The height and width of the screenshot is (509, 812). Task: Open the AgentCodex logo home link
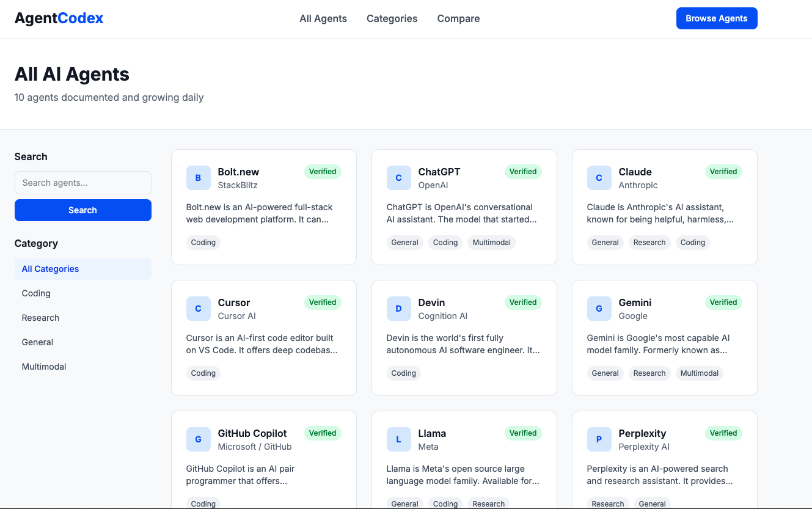click(x=59, y=18)
